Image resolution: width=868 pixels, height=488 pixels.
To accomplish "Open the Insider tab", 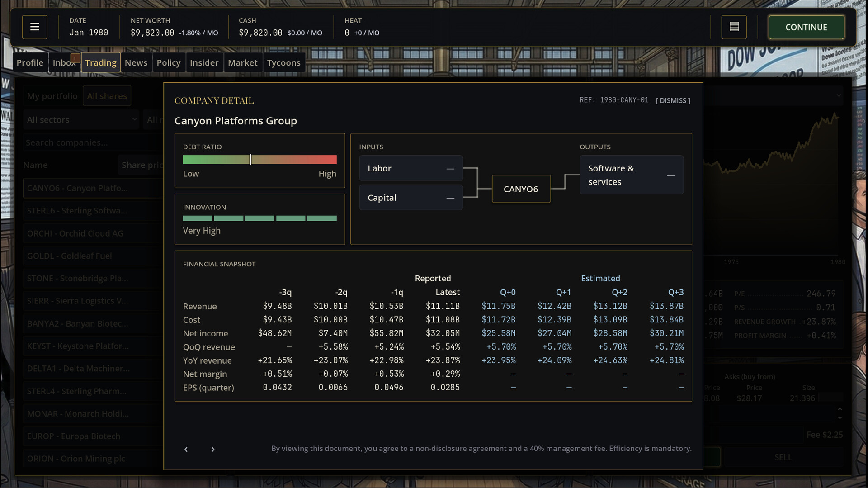I will tap(204, 63).
